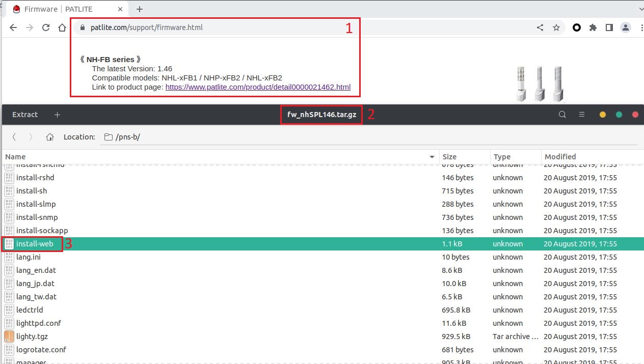Sort files by Size column
Screen dimensions: 644x364
[449, 157]
